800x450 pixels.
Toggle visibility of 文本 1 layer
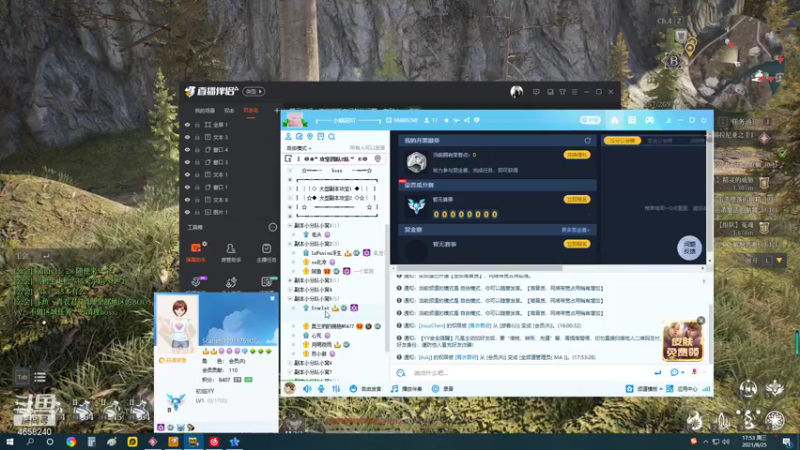pos(187,174)
